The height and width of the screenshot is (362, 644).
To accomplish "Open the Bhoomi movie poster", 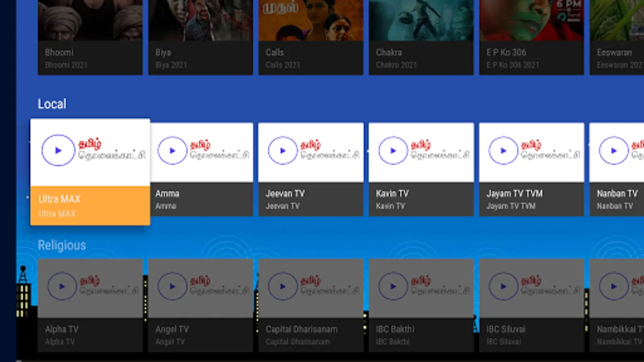I will [90, 20].
